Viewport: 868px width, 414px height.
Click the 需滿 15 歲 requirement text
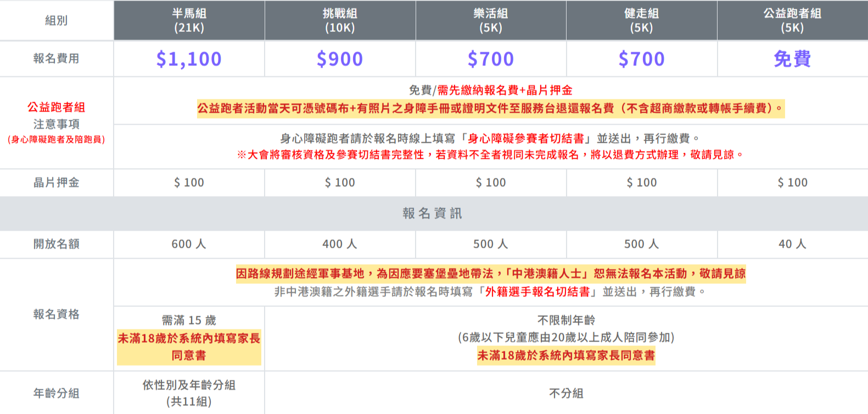coord(189,320)
